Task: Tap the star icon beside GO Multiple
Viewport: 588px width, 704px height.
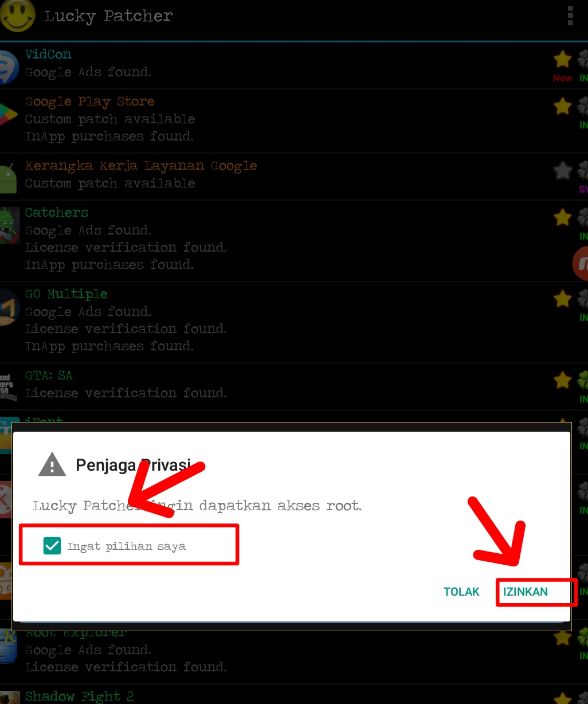Action: point(563,299)
